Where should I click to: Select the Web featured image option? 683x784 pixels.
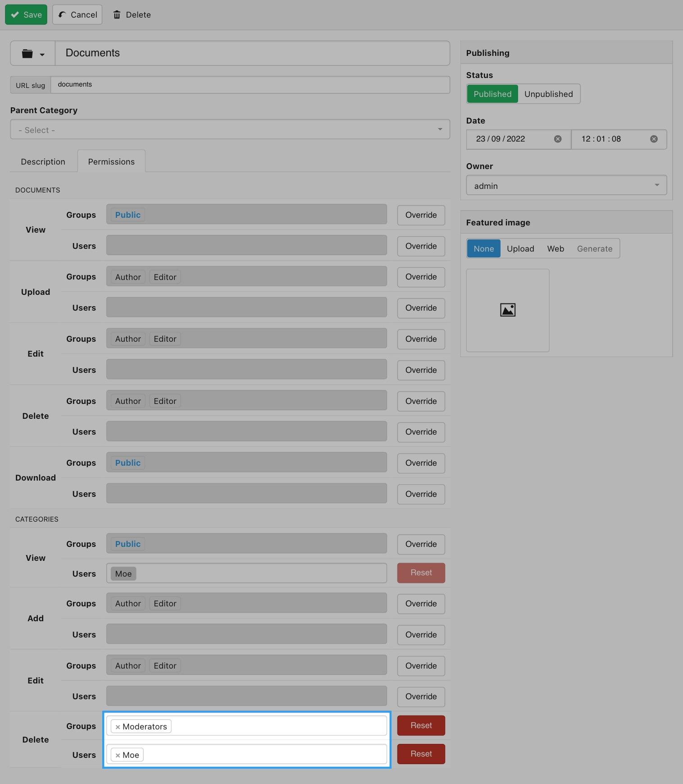(x=556, y=248)
